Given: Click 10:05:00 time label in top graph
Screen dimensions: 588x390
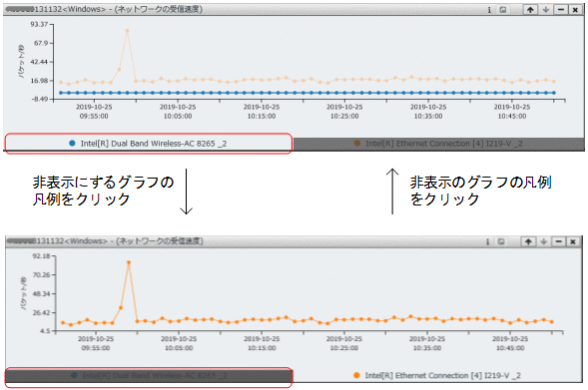Looking at the screenshot, I should point(178,117).
